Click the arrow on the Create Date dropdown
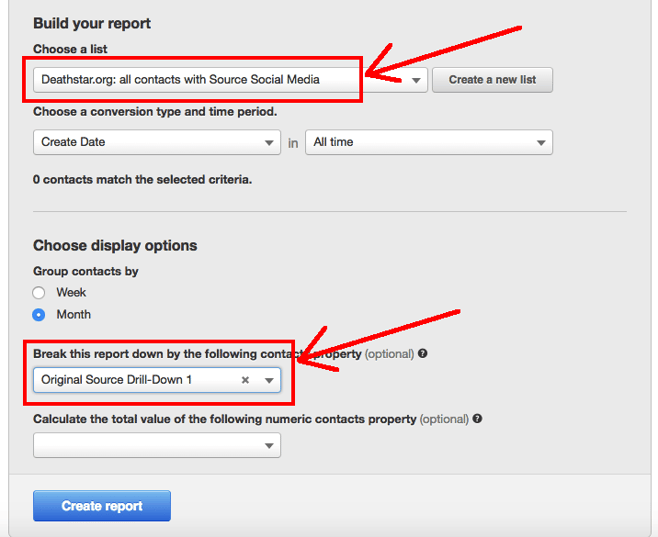658x537 pixels. (269, 143)
